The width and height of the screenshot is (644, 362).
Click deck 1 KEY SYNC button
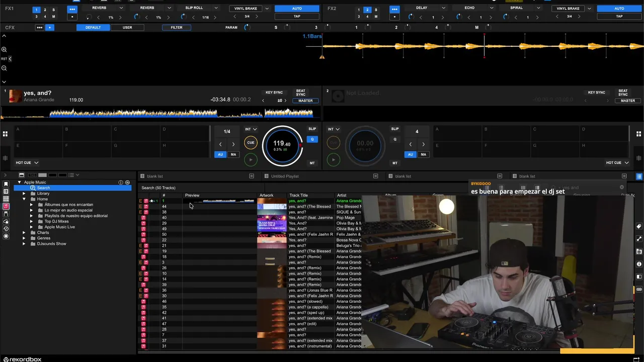[x=274, y=93]
